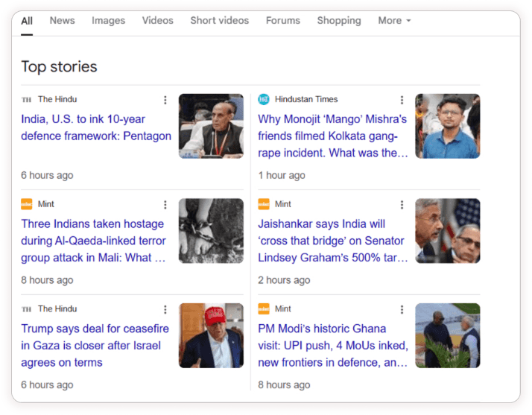Image resolution: width=532 pixels, height=415 pixels.
Task: Click the Mint logo beside Jaishankar story
Action: pyautogui.click(x=264, y=204)
